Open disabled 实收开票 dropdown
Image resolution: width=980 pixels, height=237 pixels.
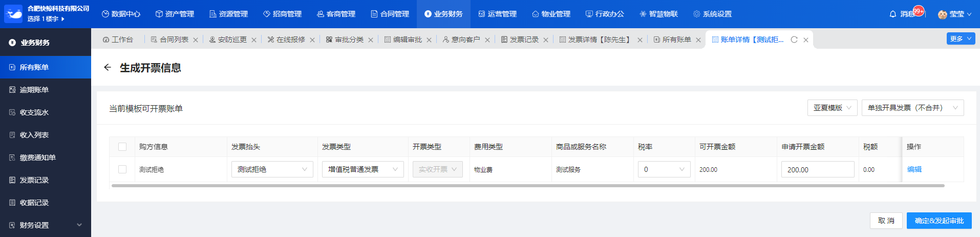point(438,169)
